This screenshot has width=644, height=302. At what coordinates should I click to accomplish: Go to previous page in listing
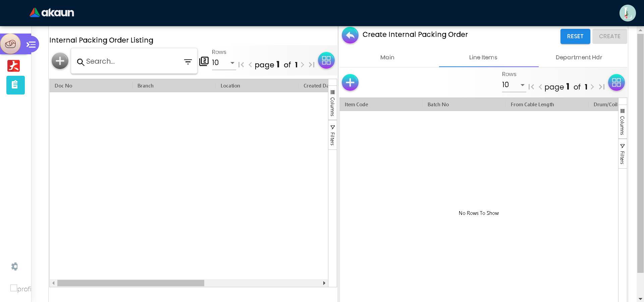point(250,65)
